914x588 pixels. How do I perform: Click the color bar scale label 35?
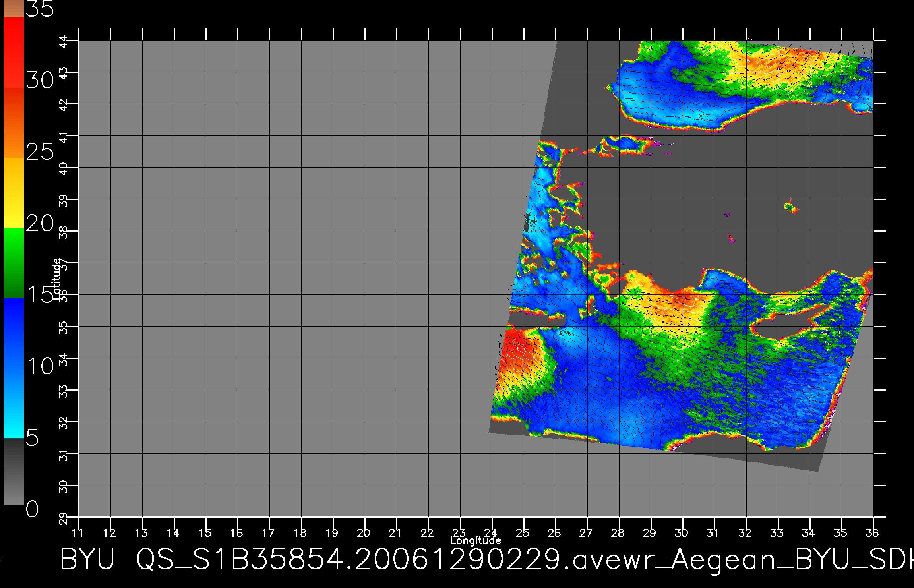40,9
